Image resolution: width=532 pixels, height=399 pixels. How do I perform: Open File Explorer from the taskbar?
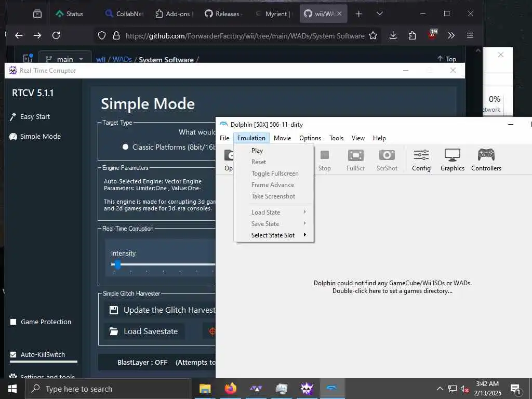point(205,389)
